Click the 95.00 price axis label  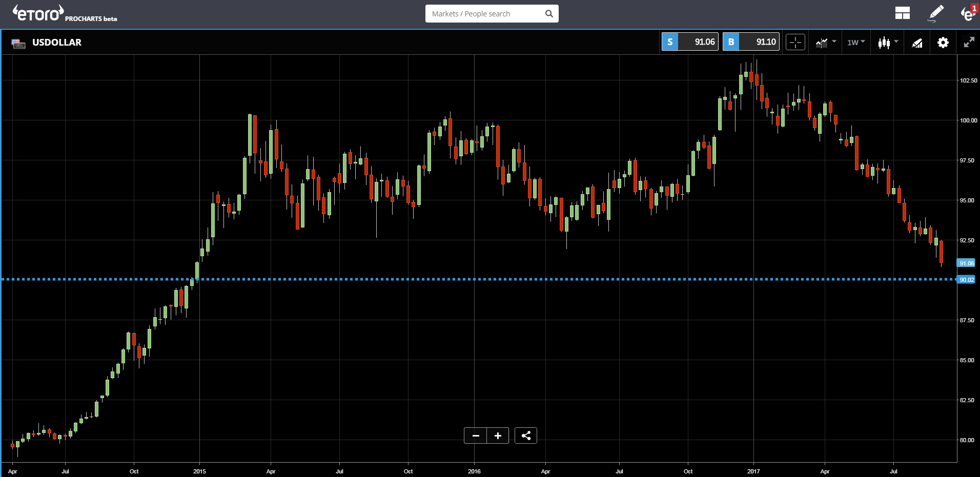(x=967, y=200)
